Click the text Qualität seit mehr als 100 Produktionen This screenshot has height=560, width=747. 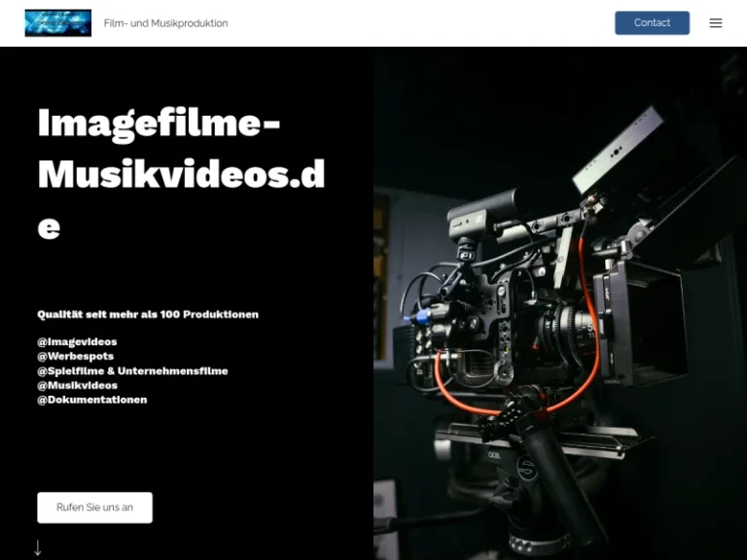(148, 314)
